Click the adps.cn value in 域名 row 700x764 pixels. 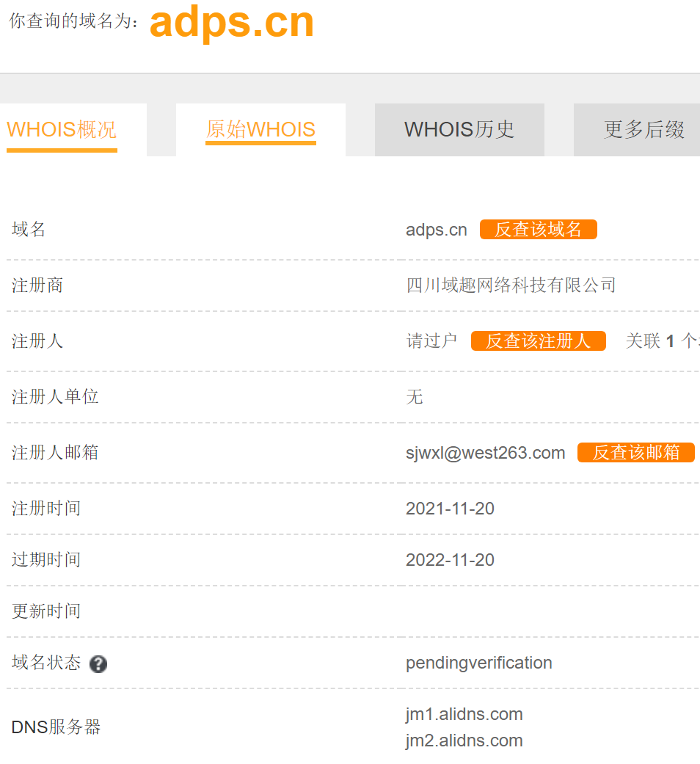pos(436,230)
